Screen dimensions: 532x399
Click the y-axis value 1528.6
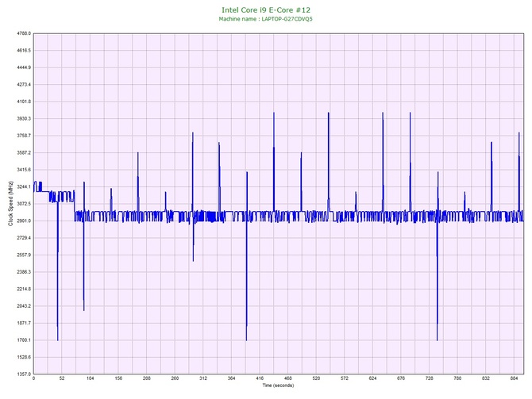[24, 357]
